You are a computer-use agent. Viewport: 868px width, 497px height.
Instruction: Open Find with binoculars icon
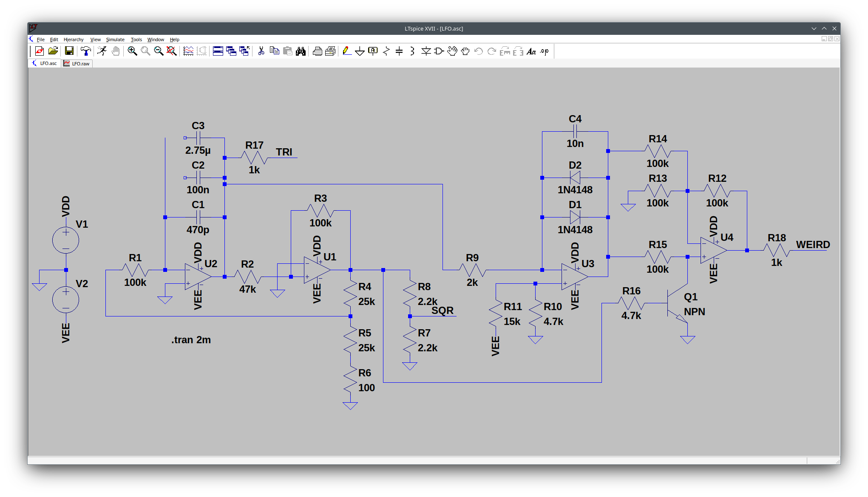tap(301, 51)
